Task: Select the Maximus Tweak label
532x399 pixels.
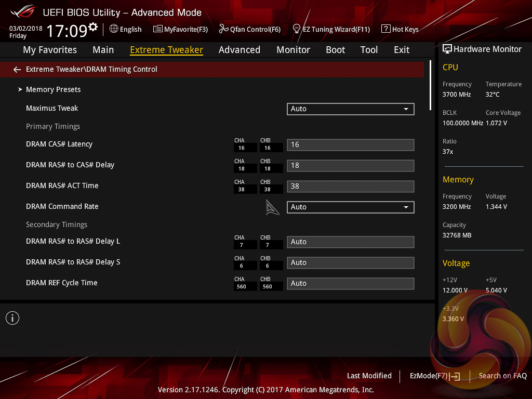Action: (52, 108)
